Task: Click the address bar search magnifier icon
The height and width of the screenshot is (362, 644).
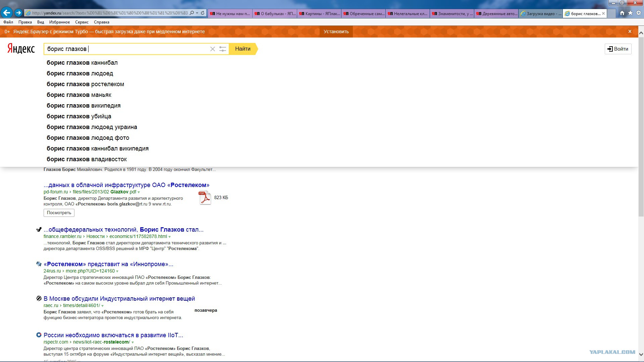Action: 192,13
